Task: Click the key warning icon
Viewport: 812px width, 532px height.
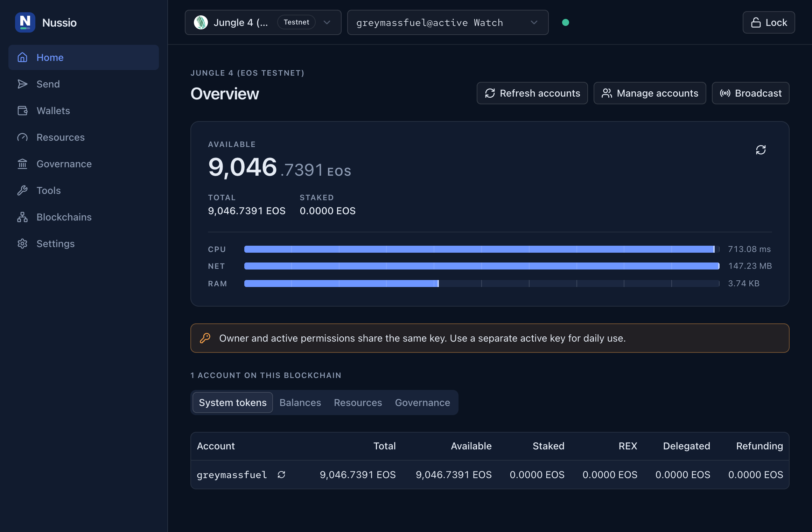Action: click(205, 338)
